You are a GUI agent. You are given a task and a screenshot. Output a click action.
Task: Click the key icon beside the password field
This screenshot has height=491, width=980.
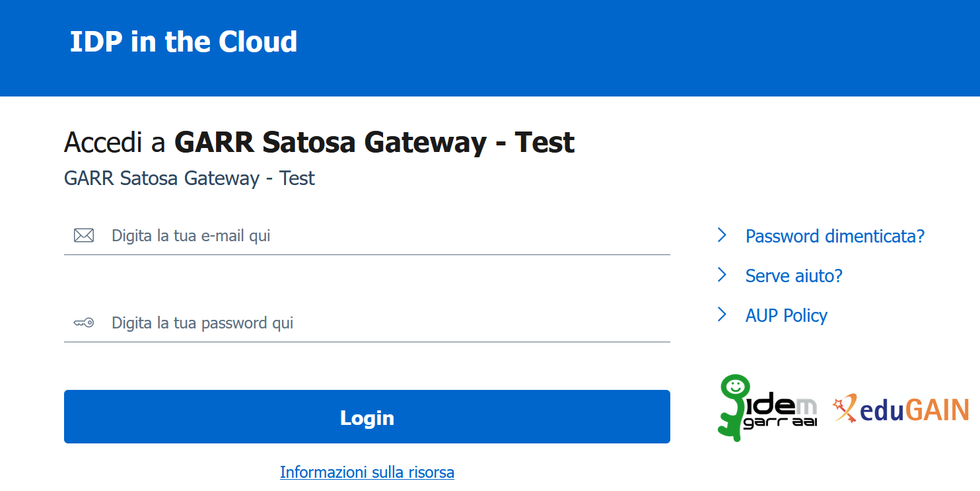(83, 322)
